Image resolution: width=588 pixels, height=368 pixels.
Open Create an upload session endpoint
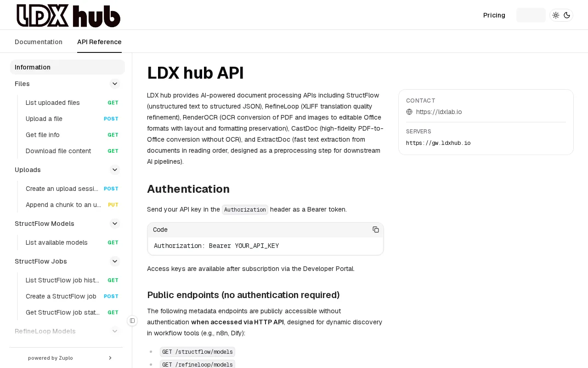pos(72,189)
